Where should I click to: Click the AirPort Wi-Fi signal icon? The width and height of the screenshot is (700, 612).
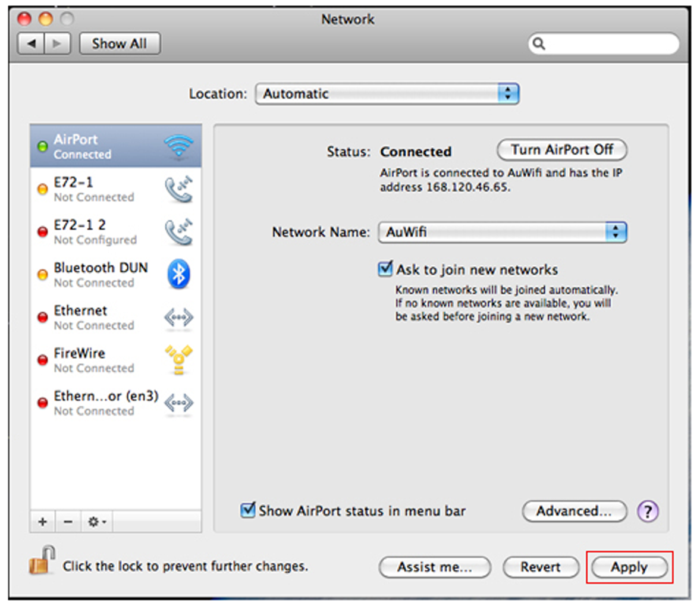[178, 146]
